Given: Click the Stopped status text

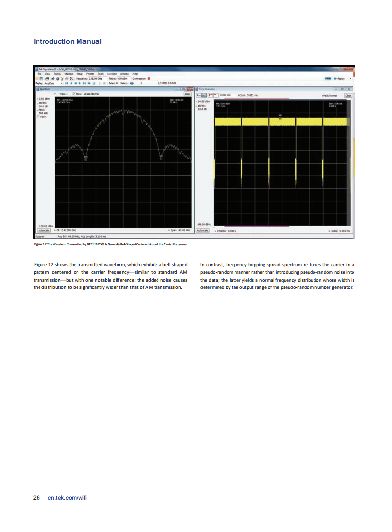Looking at the screenshot, I should pos(40,236).
